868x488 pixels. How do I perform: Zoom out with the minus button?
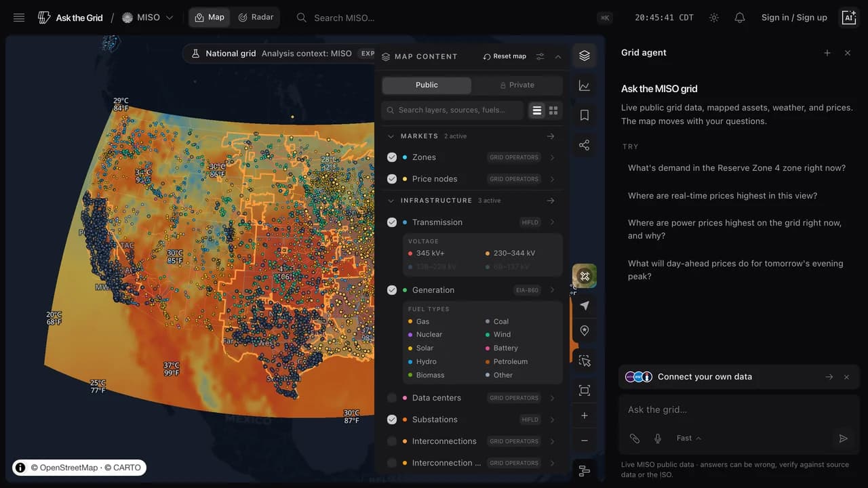pos(585,441)
